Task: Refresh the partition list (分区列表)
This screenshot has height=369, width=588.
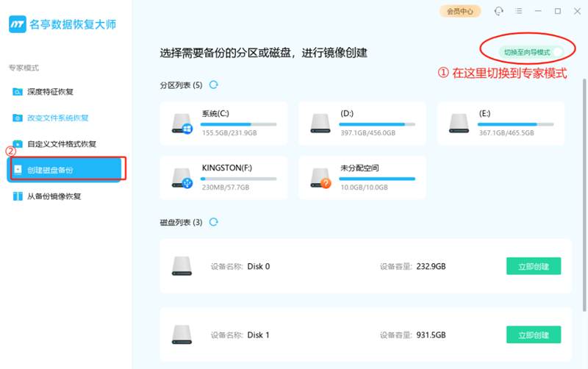Action: (213, 85)
